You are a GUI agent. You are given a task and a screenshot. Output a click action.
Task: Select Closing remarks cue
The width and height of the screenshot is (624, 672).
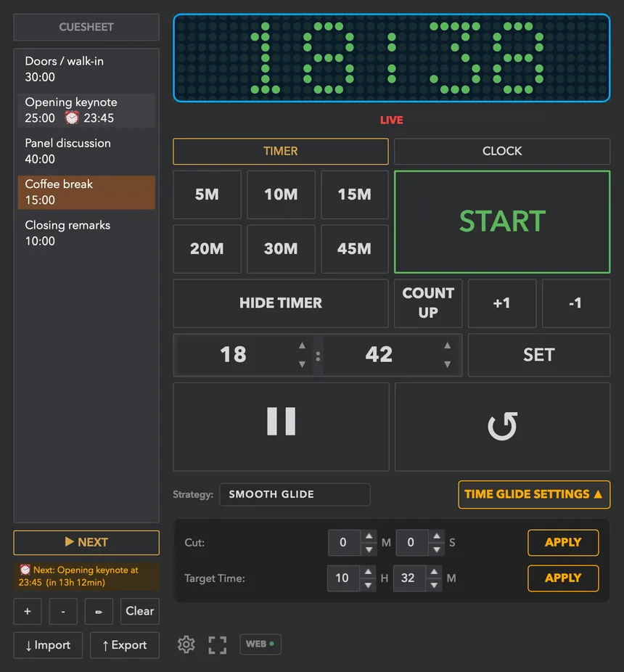pos(86,234)
